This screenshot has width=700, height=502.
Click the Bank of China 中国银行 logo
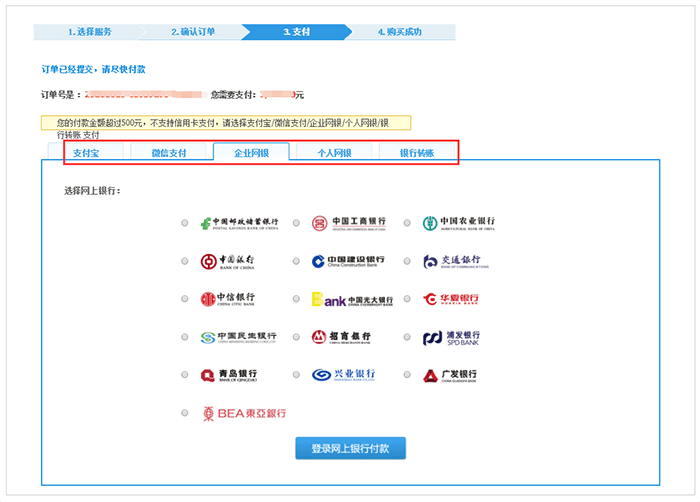coord(228,261)
